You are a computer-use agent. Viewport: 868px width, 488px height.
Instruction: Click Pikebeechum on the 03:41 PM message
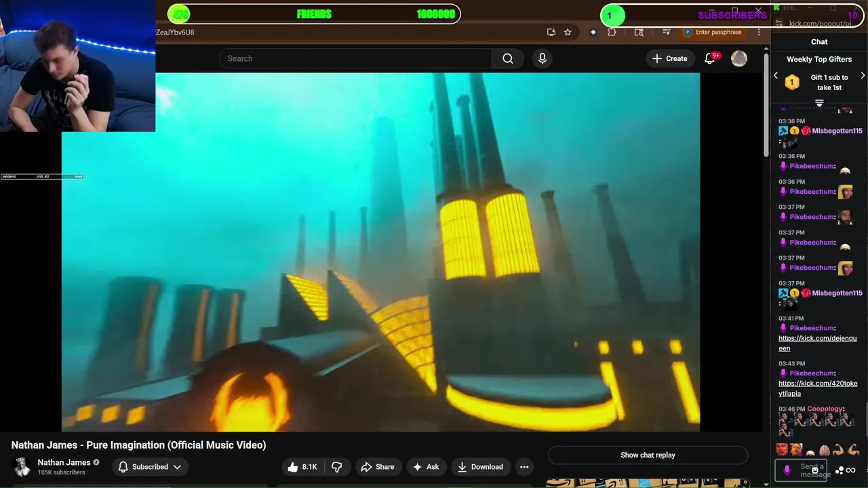812,328
